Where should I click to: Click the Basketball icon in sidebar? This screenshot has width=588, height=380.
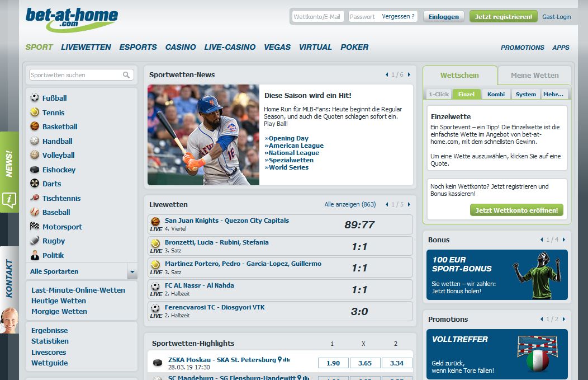pos(35,126)
